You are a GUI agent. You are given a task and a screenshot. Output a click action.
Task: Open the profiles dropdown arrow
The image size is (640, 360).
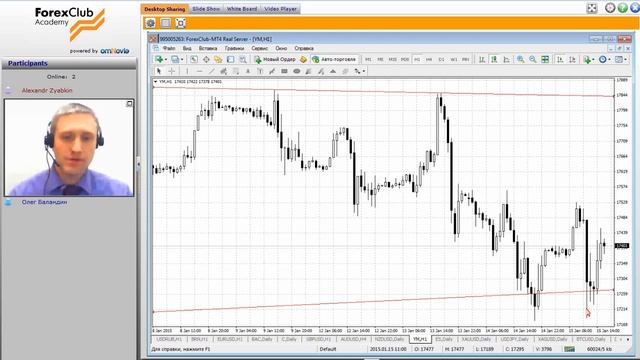(x=182, y=60)
